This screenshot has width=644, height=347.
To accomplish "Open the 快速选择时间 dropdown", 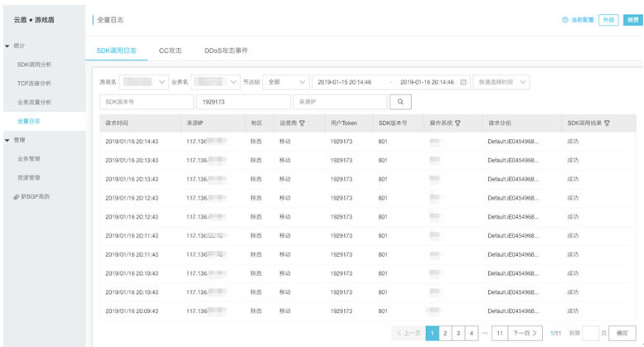I will [501, 82].
